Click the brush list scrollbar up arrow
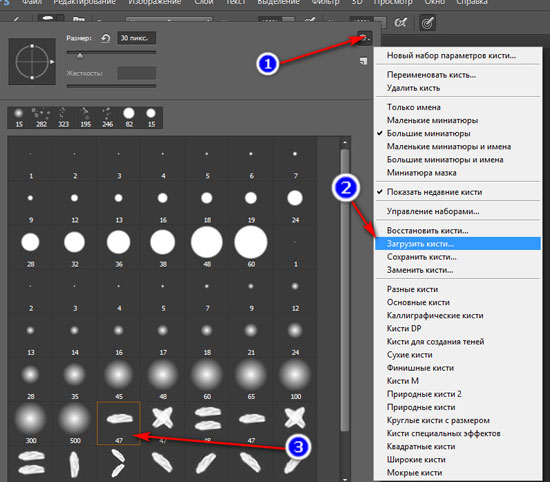The image size is (550, 482). (x=345, y=142)
